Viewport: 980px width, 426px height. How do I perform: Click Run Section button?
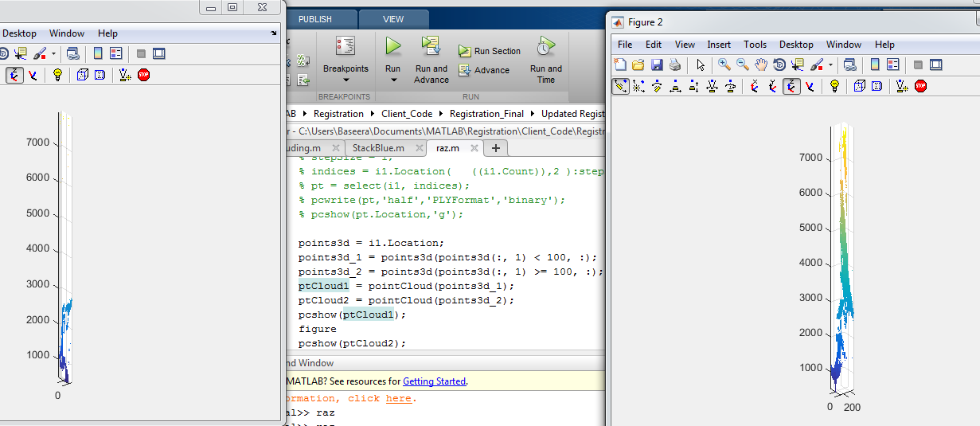(490, 51)
